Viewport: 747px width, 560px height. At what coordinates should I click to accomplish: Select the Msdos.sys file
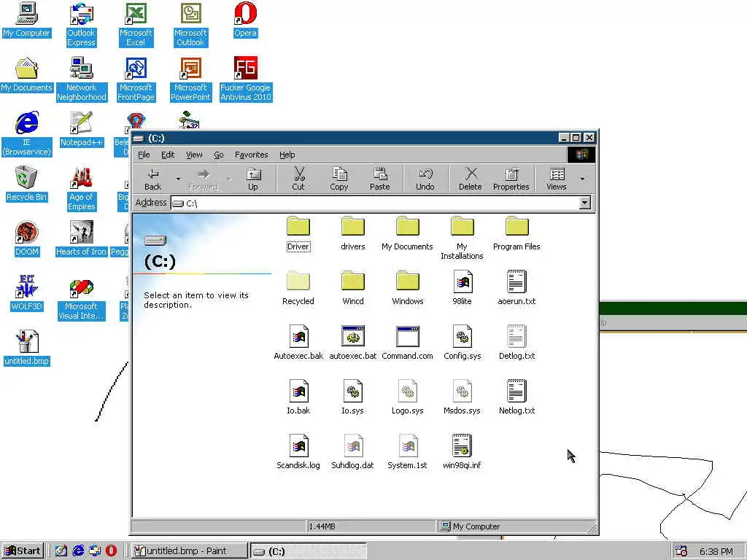pyautogui.click(x=462, y=397)
